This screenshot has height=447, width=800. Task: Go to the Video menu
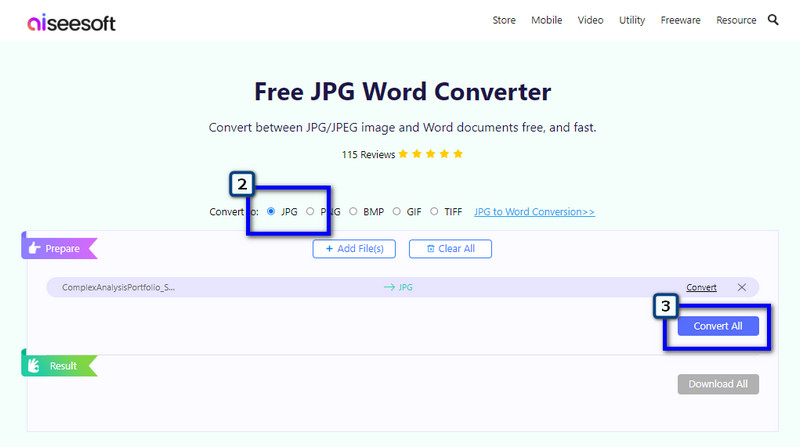coord(590,20)
